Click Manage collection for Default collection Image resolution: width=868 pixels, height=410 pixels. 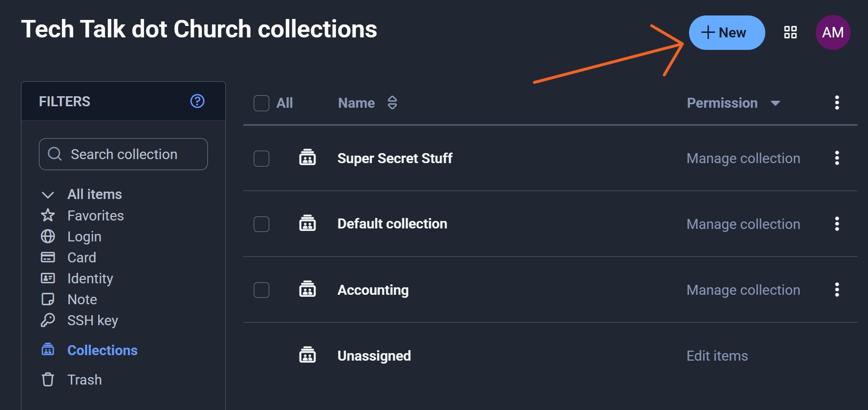pyautogui.click(x=743, y=224)
